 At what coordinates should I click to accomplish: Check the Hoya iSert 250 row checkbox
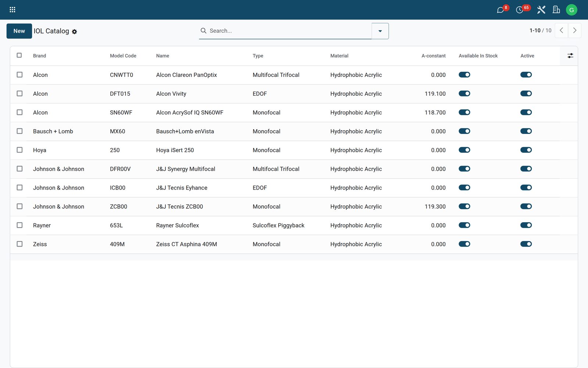pyautogui.click(x=19, y=150)
